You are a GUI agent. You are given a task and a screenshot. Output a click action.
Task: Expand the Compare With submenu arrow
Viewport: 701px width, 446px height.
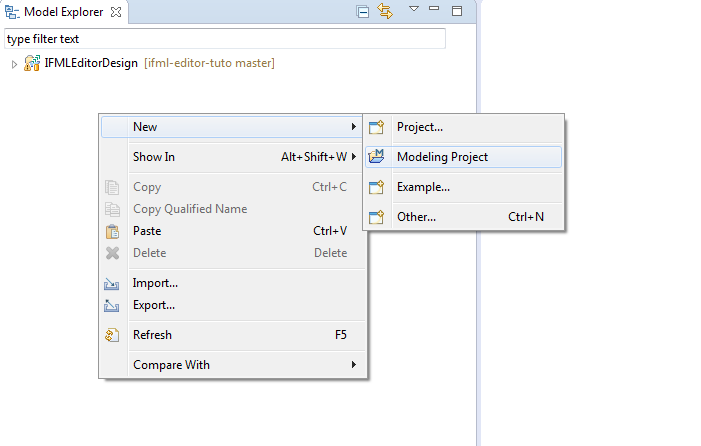[354, 365]
